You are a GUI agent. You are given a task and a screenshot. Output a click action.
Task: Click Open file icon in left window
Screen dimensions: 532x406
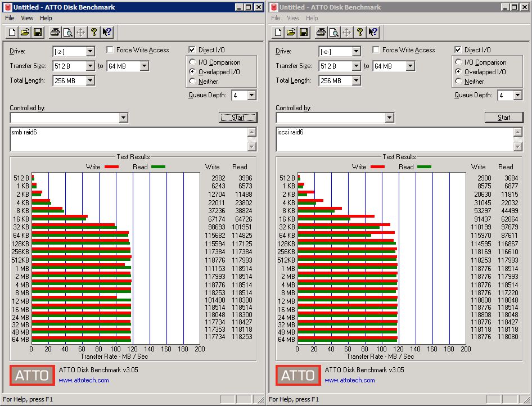(25, 32)
